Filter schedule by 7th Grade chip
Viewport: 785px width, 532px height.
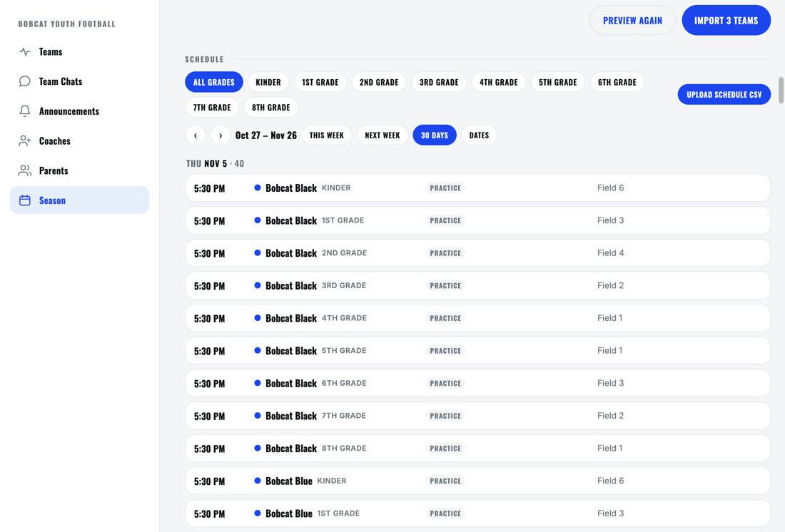(x=212, y=107)
